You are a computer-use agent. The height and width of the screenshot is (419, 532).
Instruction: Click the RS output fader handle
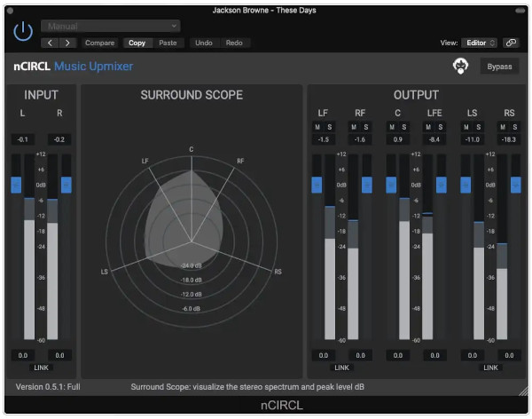click(x=516, y=186)
